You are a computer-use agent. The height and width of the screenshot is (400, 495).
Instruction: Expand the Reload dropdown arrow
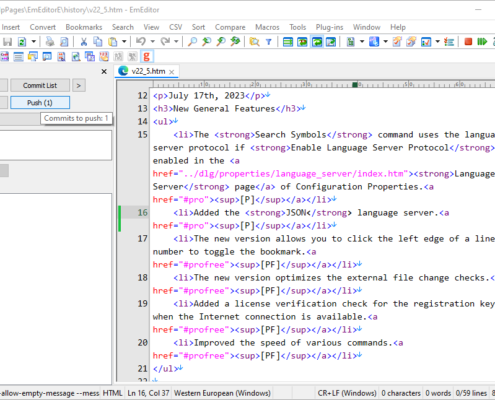[x=34, y=42]
